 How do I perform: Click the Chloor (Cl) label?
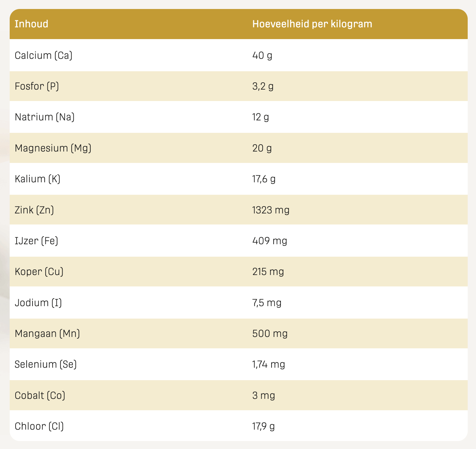coord(39,426)
